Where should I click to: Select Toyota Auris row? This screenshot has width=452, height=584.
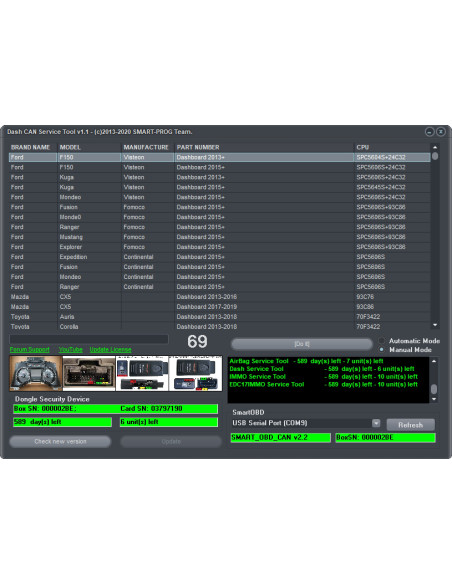tap(219, 317)
